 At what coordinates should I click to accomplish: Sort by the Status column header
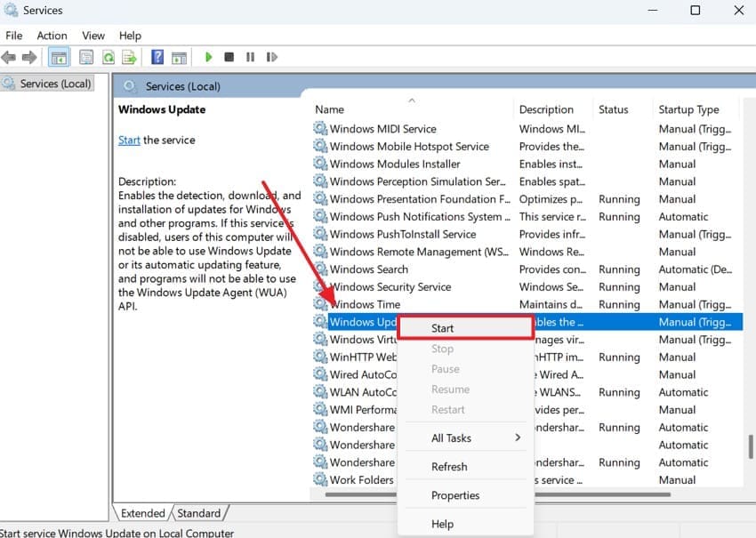[x=623, y=109]
